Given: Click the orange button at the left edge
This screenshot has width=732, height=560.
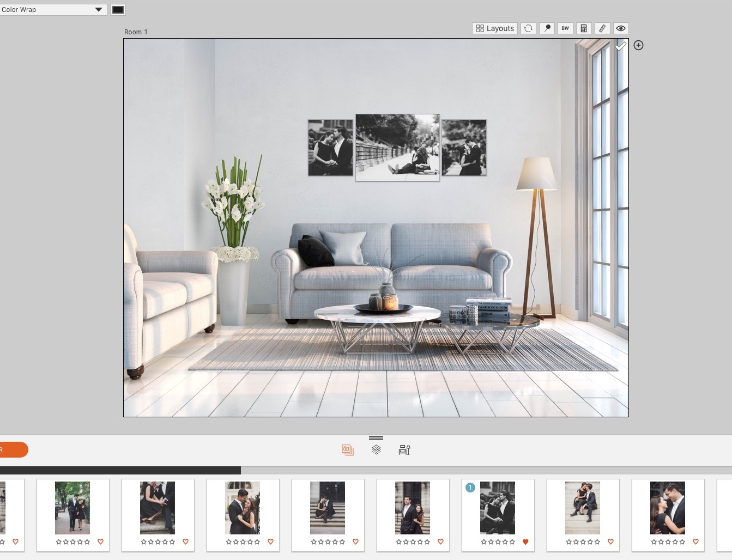Looking at the screenshot, I should point(14,450).
